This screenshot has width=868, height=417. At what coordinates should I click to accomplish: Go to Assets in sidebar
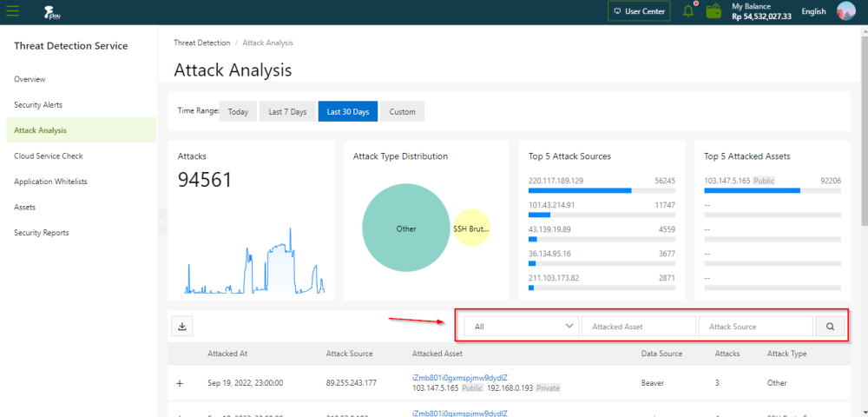(x=25, y=207)
